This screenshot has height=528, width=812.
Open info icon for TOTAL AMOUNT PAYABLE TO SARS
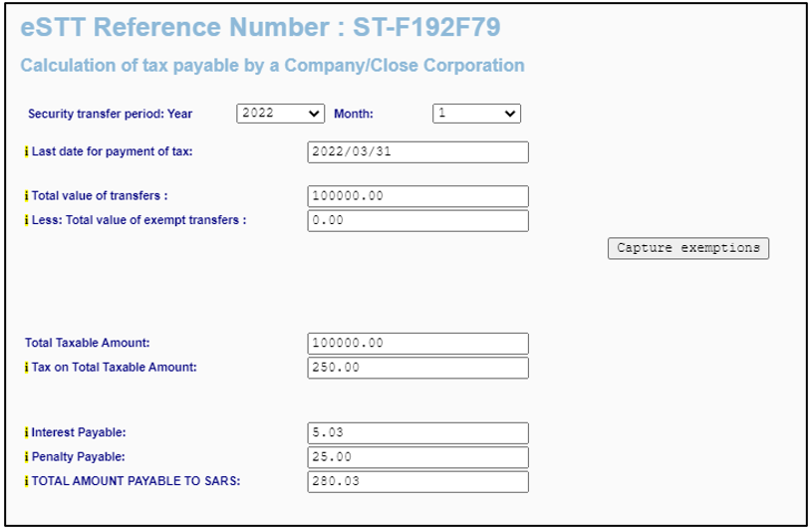[27, 481]
